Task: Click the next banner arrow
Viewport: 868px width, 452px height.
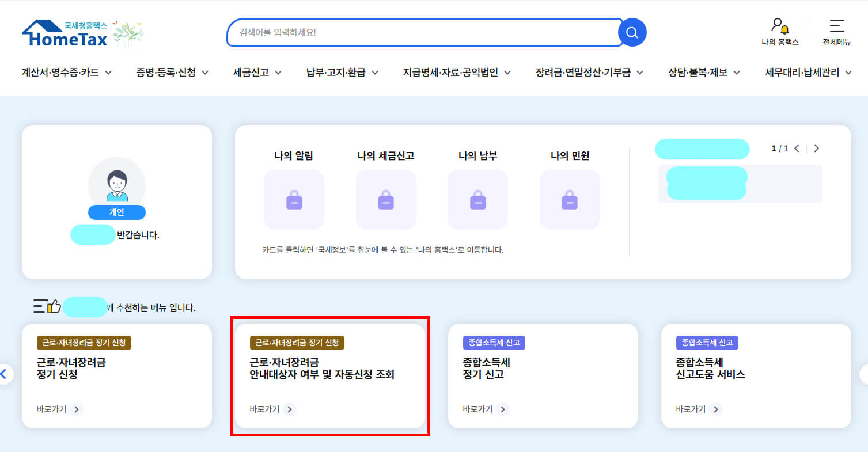Action: point(816,148)
